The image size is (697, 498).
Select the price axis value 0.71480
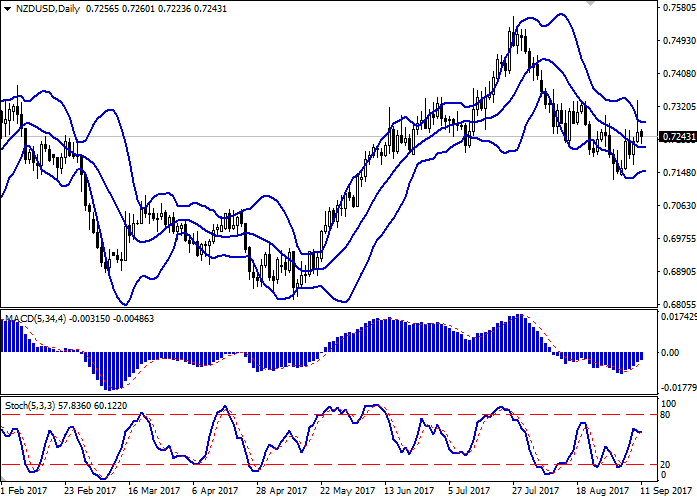pos(680,173)
